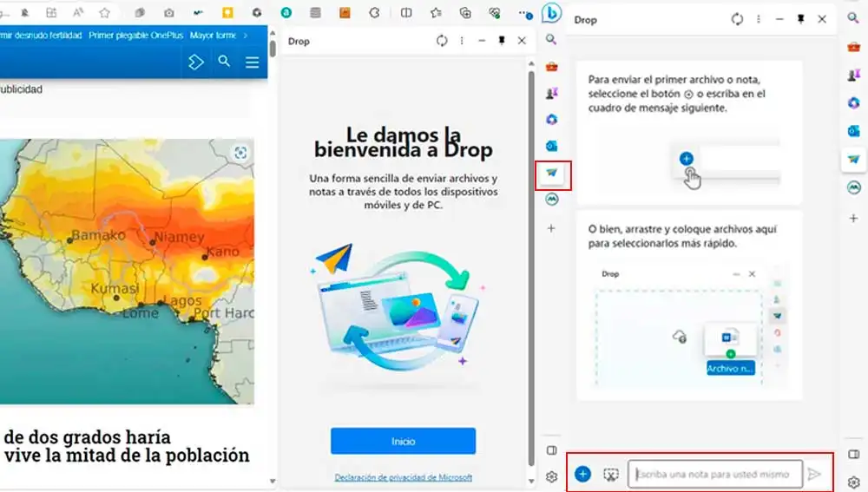Open green 'M' app in sidebar beside welcome panel

tap(551, 199)
